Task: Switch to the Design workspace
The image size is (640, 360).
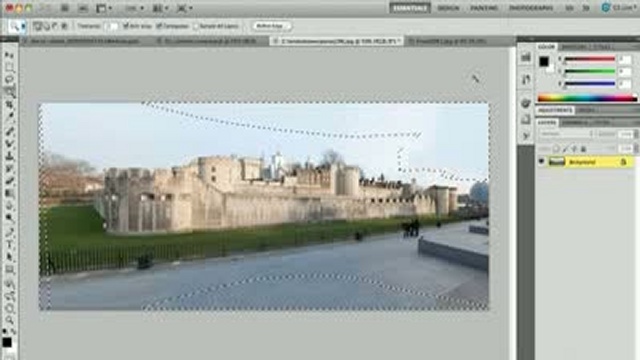Action: click(448, 8)
